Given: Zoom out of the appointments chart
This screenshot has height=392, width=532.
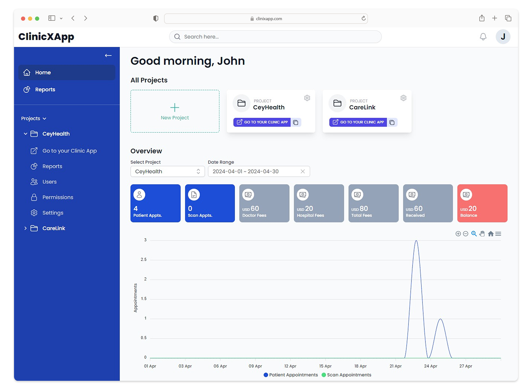Looking at the screenshot, I should click(466, 234).
